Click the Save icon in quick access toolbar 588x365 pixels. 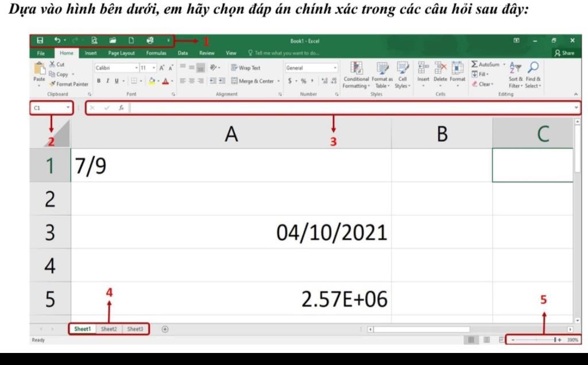(x=40, y=41)
